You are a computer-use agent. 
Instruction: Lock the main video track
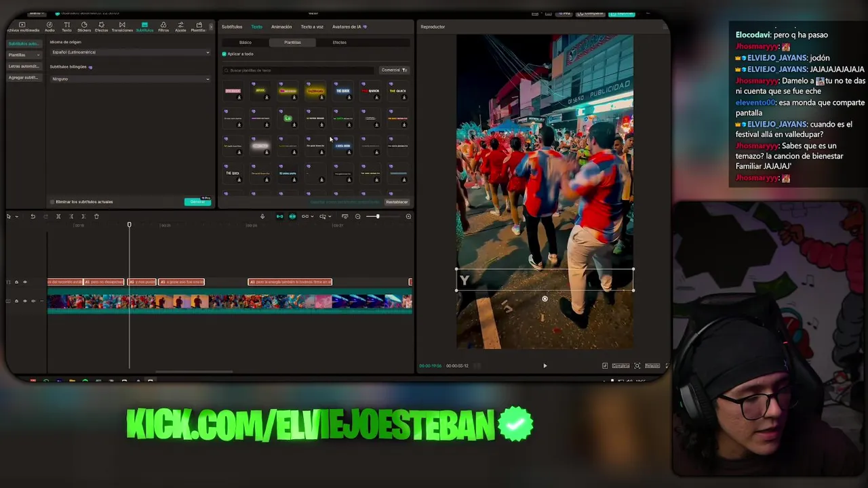pos(16,301)
